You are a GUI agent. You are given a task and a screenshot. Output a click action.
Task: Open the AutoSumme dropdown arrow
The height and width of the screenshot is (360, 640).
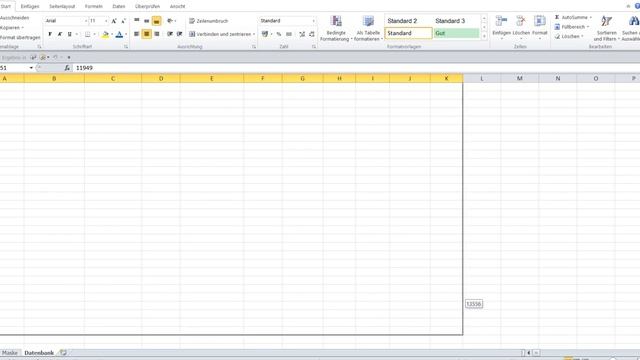[x=591, y=18]
